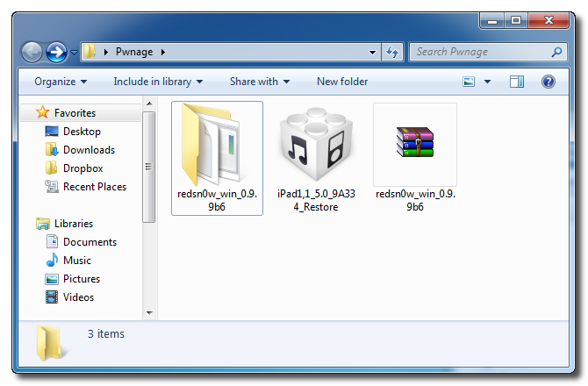Click the Forward navigation arrow
The height and width of the screenshot is (386, 588).
56,52
